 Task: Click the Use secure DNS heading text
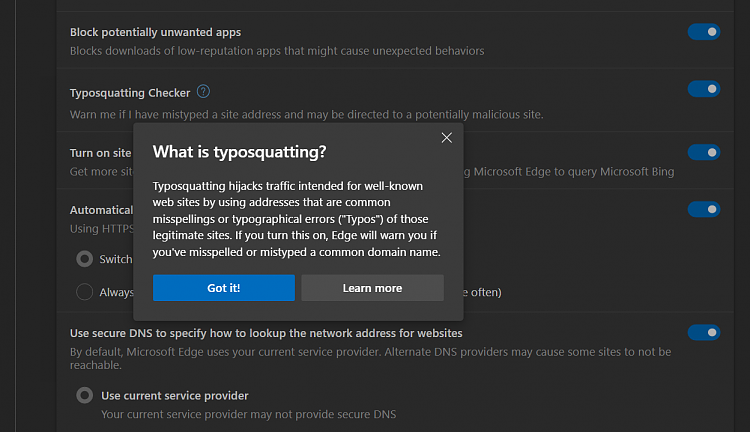(266, 333)
